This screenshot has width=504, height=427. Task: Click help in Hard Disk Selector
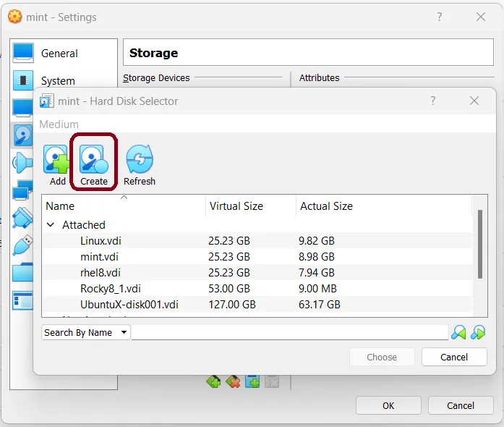click(x=433, y=101)
